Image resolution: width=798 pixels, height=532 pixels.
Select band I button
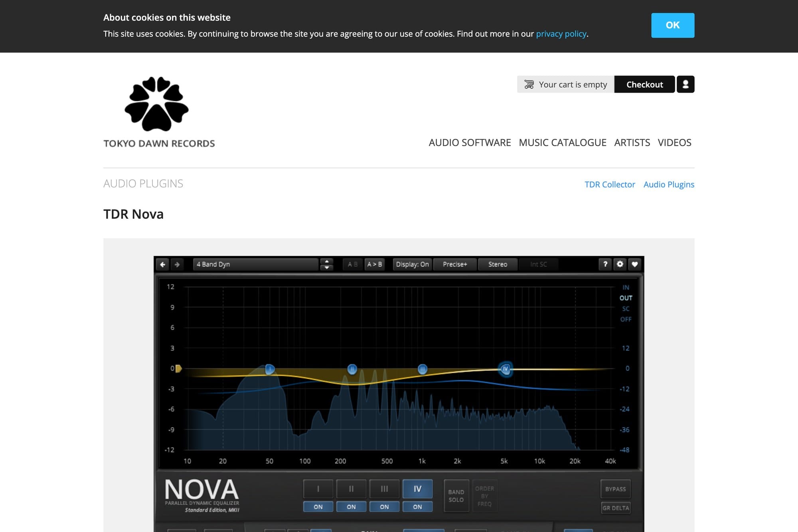318,489
